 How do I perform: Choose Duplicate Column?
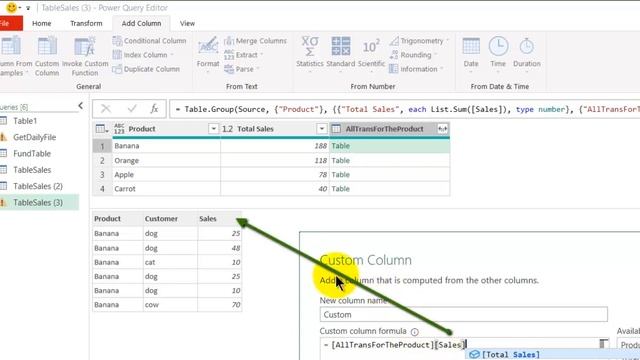click(x=146, y=69)
